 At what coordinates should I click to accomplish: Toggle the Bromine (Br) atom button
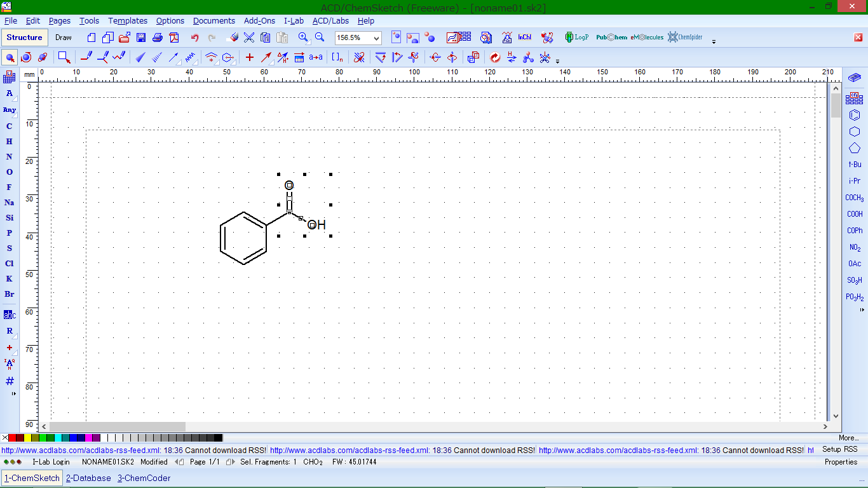point(10,294)
